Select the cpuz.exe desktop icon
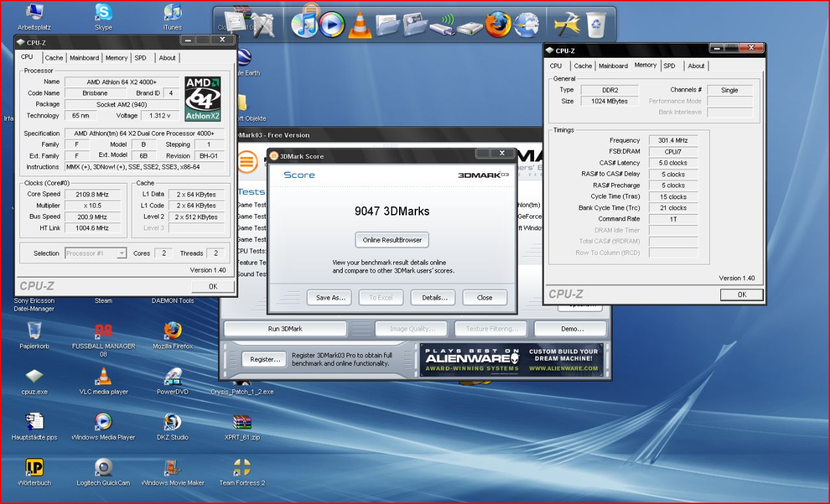The height and width of the screenshot is (504, 830). tap(34, 381)
